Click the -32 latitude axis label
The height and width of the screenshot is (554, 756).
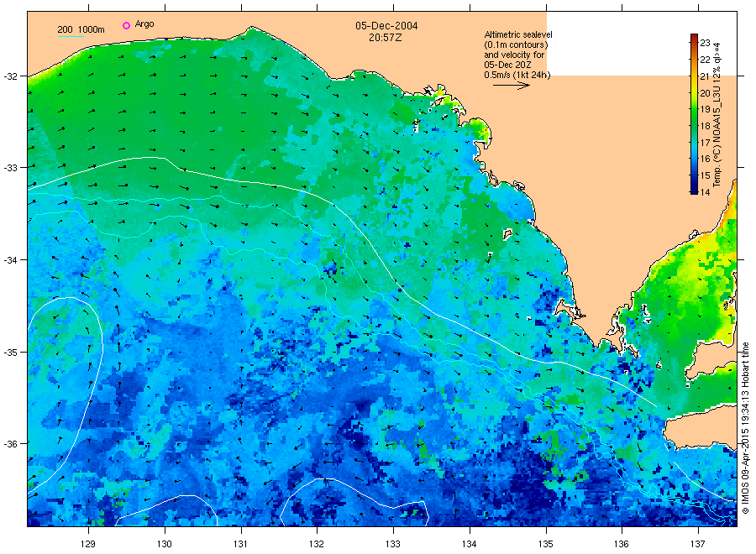click(10, 76)
